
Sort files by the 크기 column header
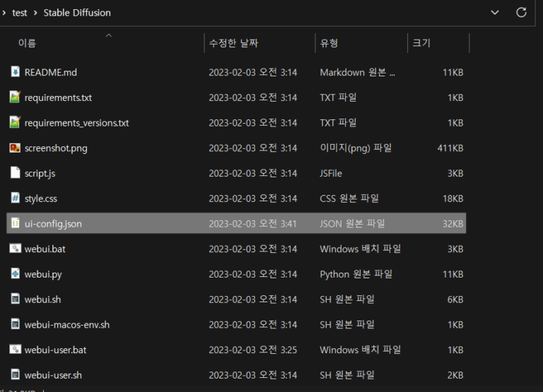coord(421,43)
